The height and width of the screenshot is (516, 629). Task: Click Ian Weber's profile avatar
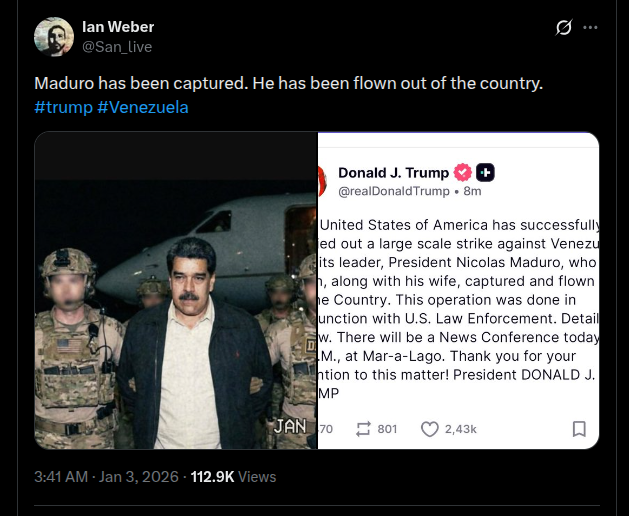[54, 37]
